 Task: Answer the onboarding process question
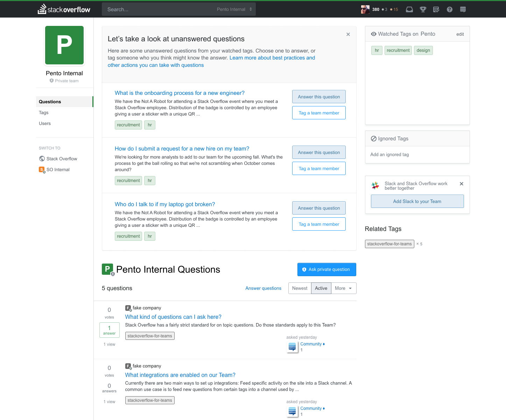(x=319, y=97)
